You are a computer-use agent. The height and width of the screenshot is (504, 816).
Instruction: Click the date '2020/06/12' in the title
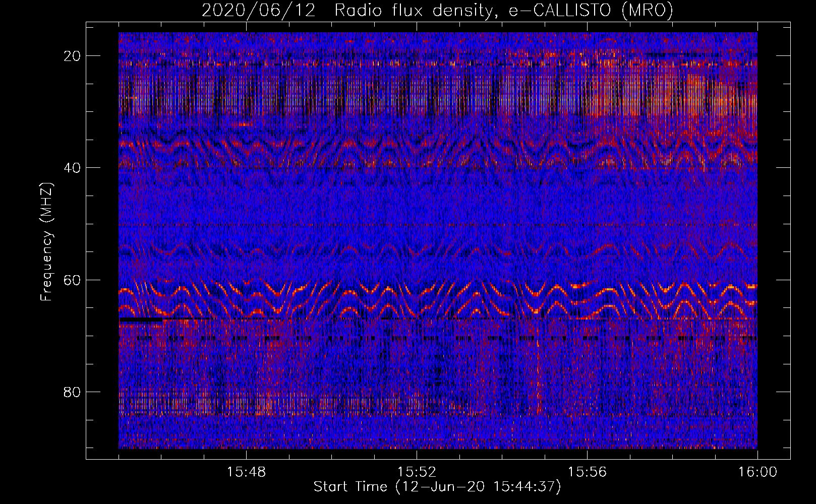point(259,11)
